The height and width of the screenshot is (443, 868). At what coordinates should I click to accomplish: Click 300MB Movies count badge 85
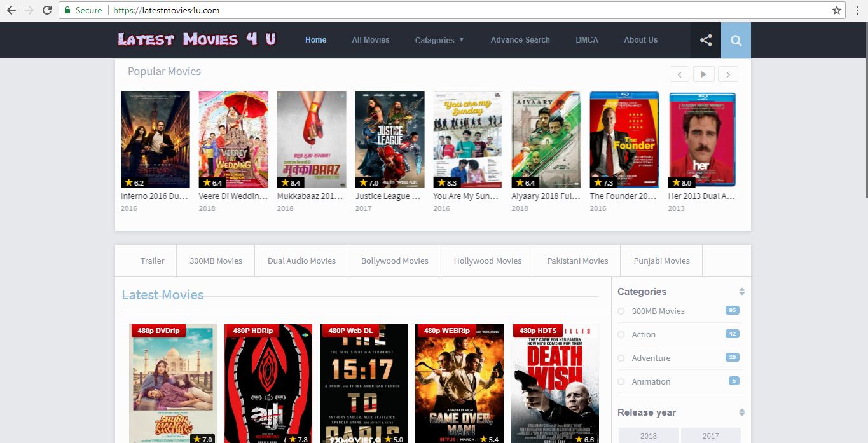pyautogui.click(x=733, y=310)
